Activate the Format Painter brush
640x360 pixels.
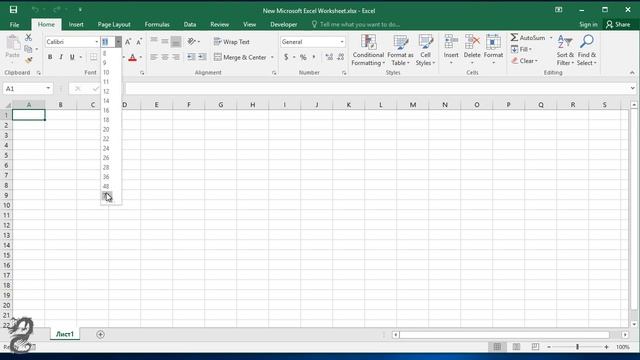(28, 60)
